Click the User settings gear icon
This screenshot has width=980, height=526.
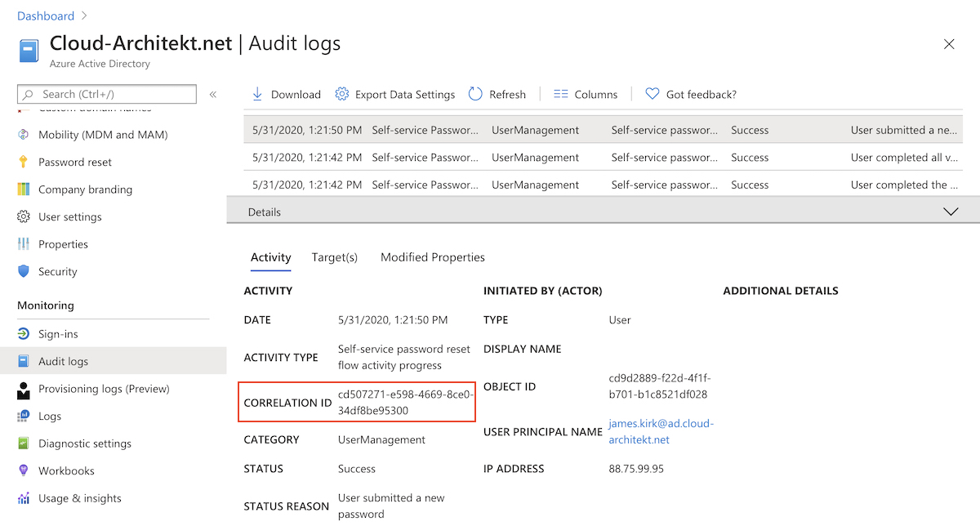24,216
